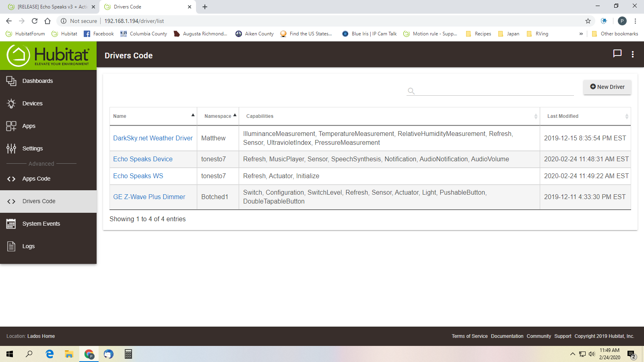Open the GE Z-Wave Plus Dimmer link
The height and width of the screenshot is (362, 644).
point(149,197)
